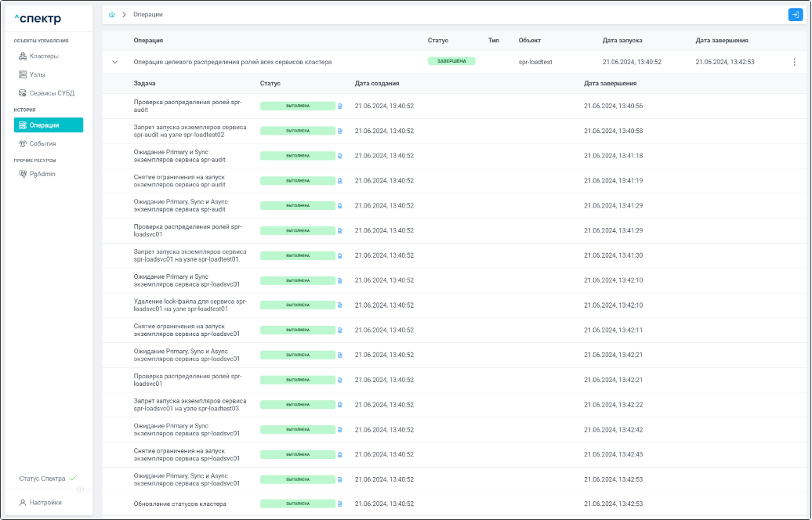Open Узлы in the sidebar

pos(38,74)
